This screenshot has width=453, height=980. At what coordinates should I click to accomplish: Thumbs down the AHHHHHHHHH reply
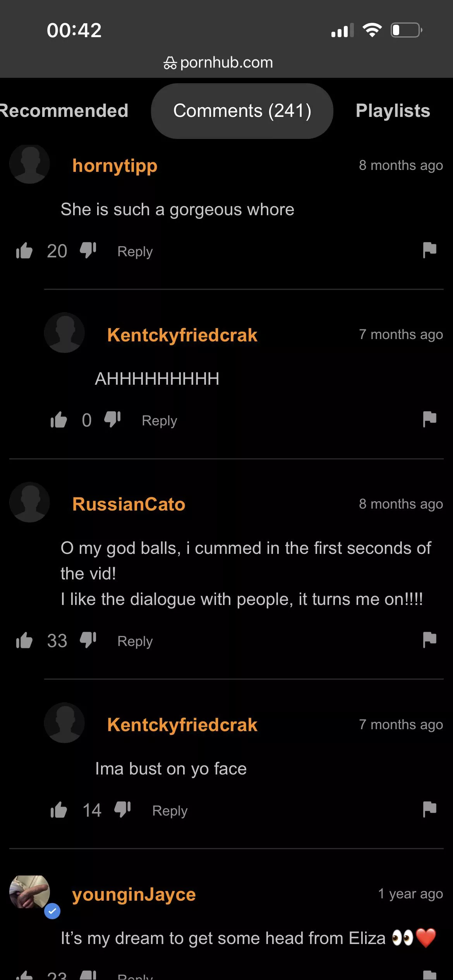(113, 420)
